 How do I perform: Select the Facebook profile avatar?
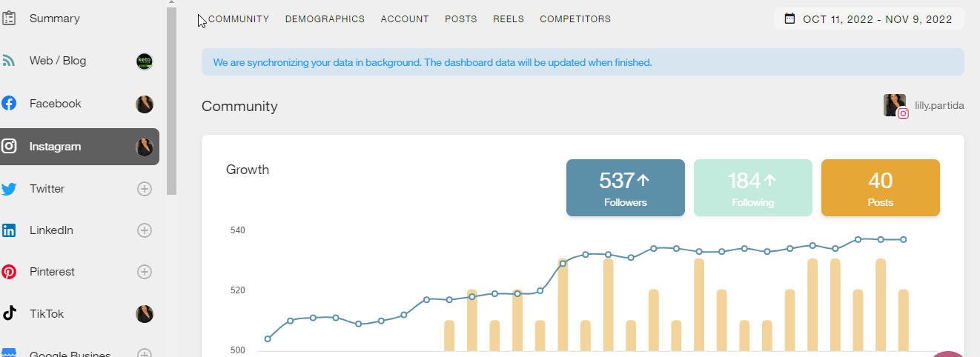[145, 104]
